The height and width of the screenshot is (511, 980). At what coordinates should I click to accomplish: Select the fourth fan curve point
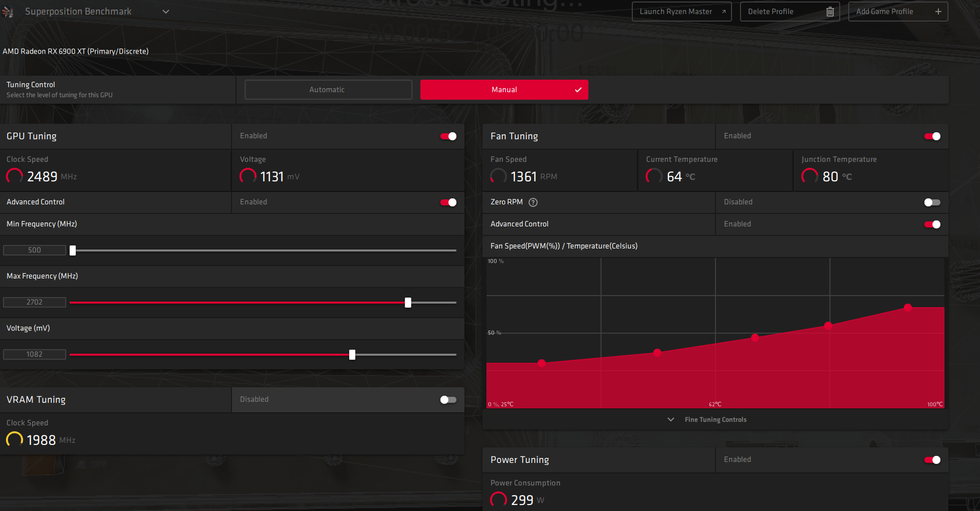[x=828, y=325]
